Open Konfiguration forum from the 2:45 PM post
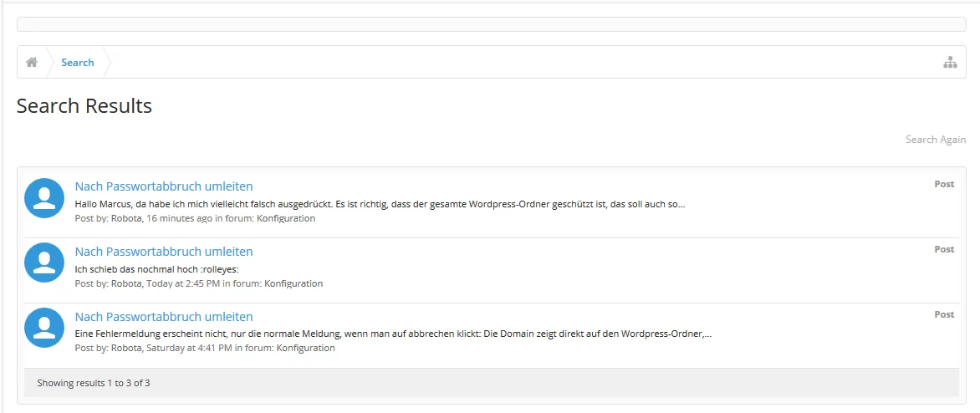This screenshot has width=980, height=413. pyautogui.click(x=293, y=283)
